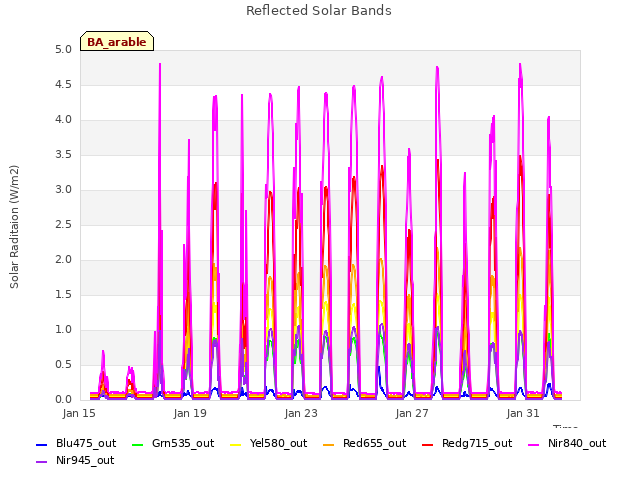Click the 4.0 y-axis tick label
The image size is (640, 480).
(x=63, y=120)
